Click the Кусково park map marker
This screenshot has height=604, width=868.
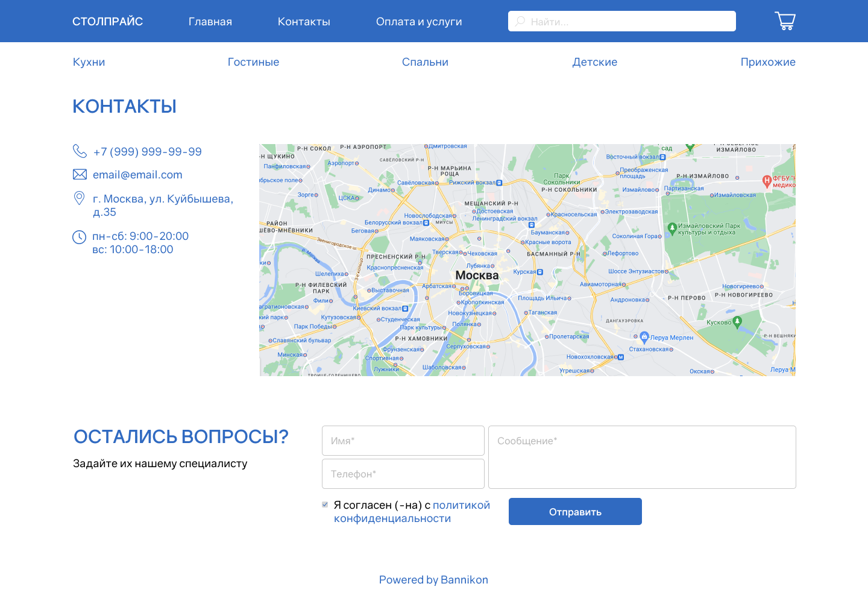click(x=737, y=321)
